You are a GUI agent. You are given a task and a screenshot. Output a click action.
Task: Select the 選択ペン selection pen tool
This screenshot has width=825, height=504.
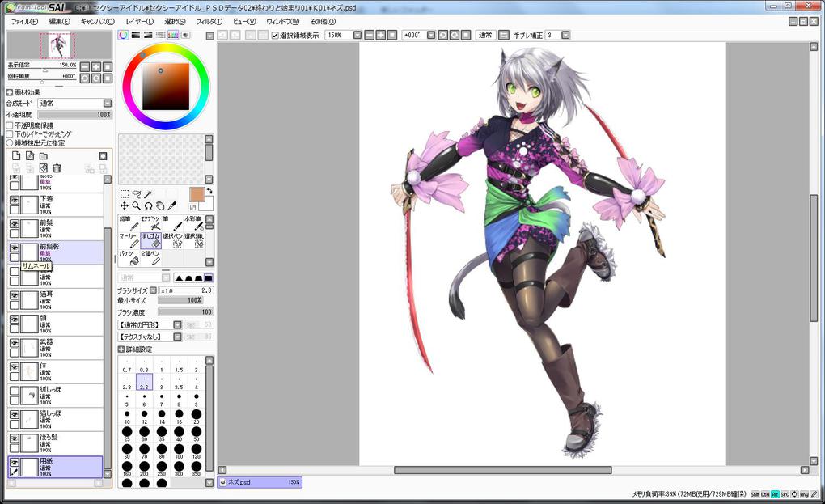tap(171, 240)
